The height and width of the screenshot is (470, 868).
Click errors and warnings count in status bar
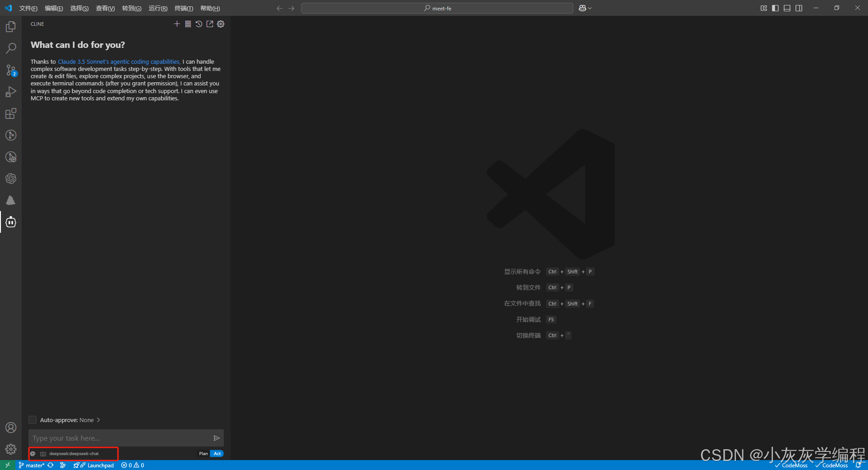132,465
